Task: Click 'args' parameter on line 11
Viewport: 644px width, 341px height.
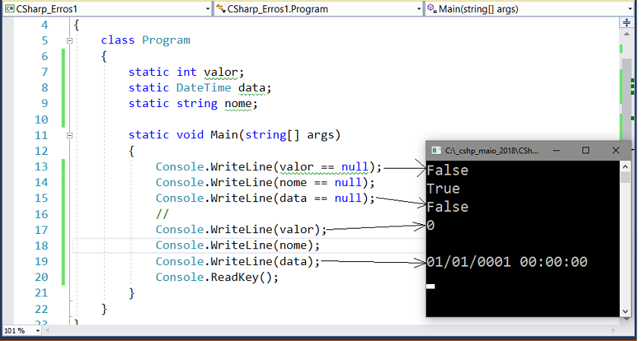Action: (x=320, y=136)
